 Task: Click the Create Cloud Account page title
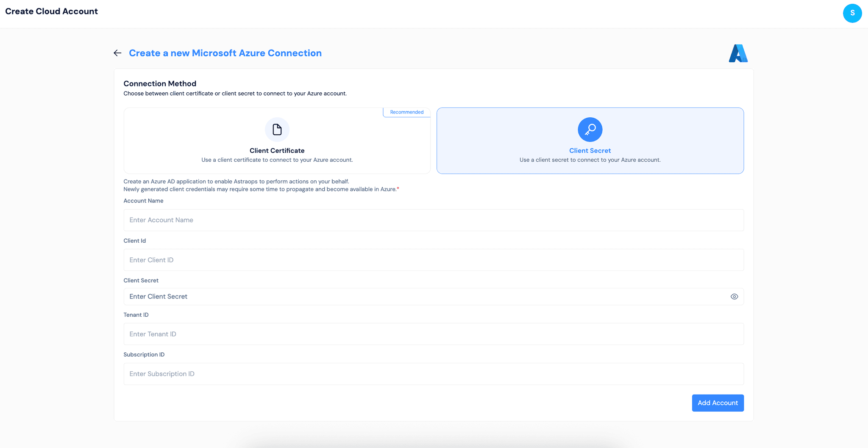pos(51,11)
